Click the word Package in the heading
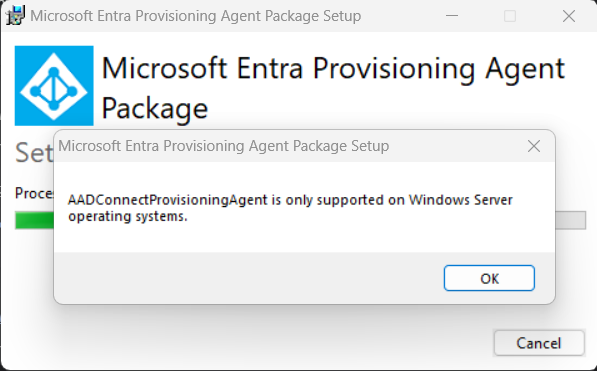The image size is (597, 371). [155, 109]
